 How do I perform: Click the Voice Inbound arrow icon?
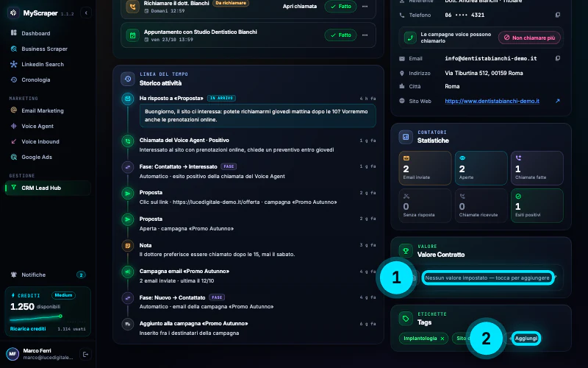(14, 141)
